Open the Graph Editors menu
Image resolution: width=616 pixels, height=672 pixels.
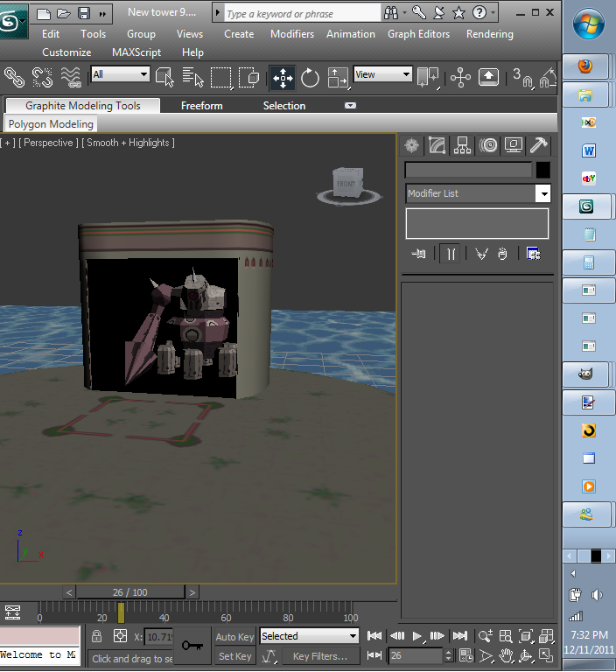click(418, 34)
